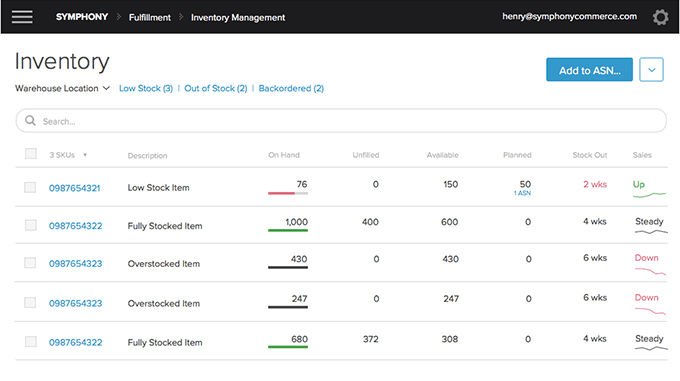Go to Fulfillment in the breadcrumb

tap(150, 17)
